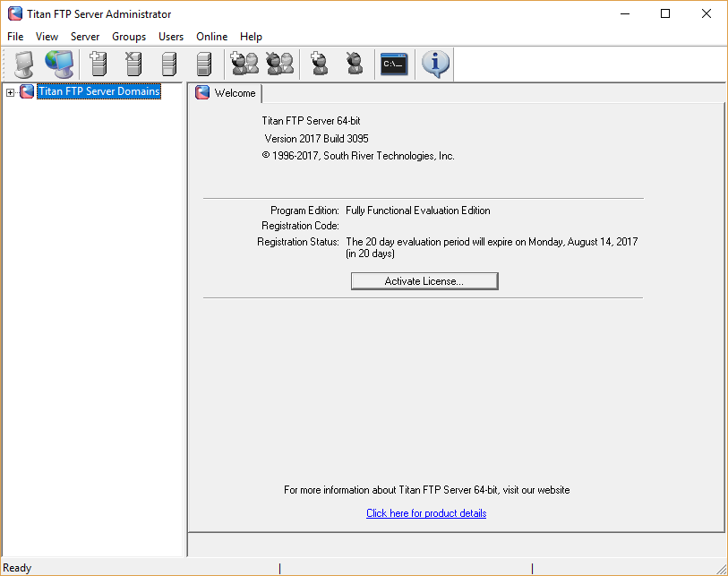
Task: Click the stop server toolbar icon
Action: [204, 64]
